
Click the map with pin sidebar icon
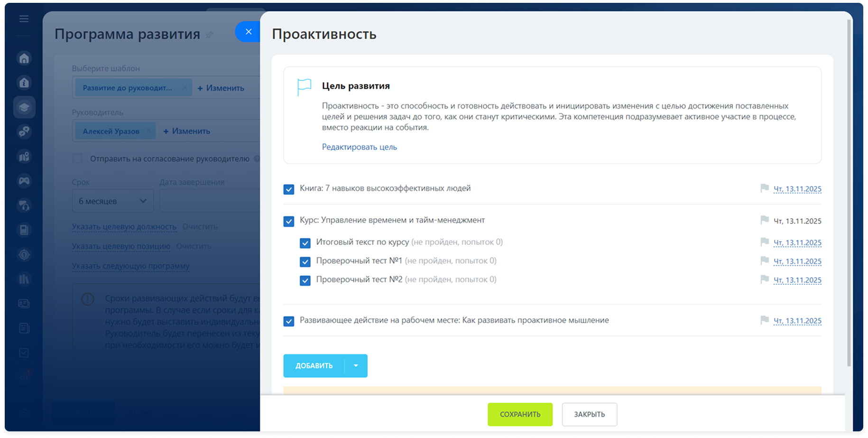(x=24, y=156)
